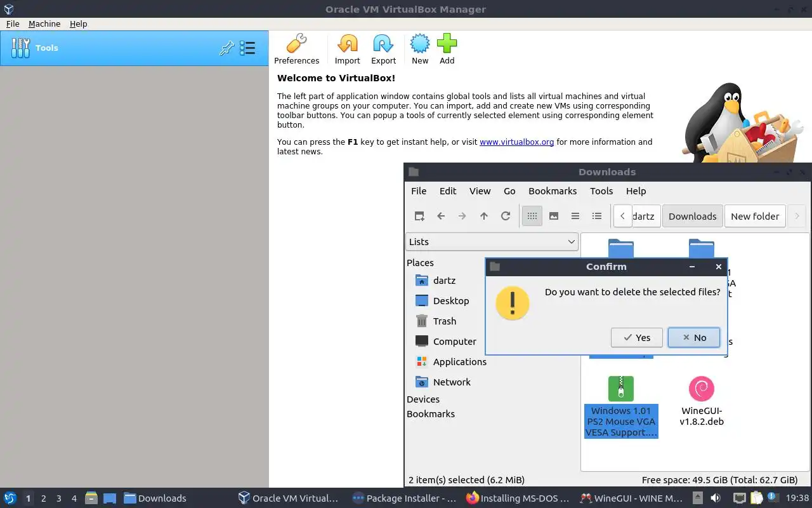Open VirtualBox Preferences toolbar icon
812x508 pixels.
[x=296, y=50]
